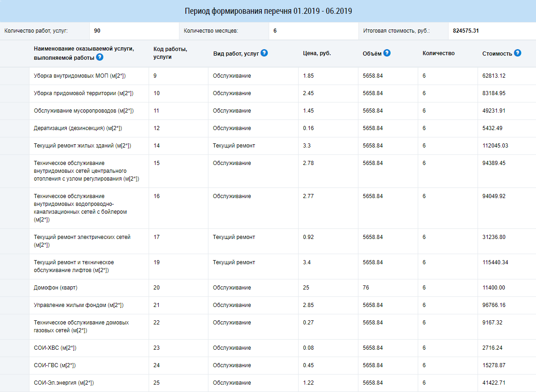
Task: Click the 'Домофон (кварт)' service name
Action: point(56,288)
